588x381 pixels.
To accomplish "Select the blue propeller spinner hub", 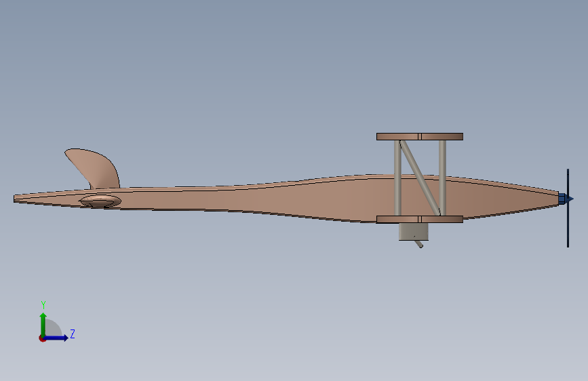I will click(565, 199).
